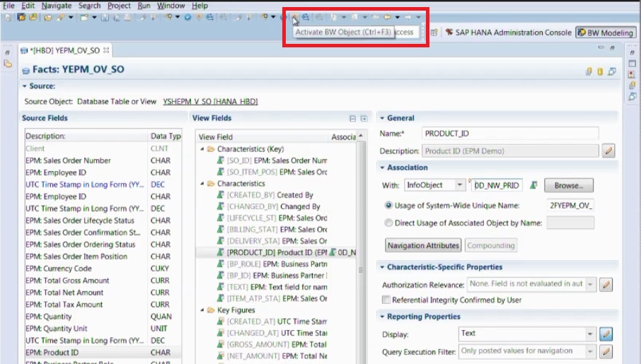The image size is (641, 364).
Task: Click the blue check BW object icon
Action: [x=187, y=17]
